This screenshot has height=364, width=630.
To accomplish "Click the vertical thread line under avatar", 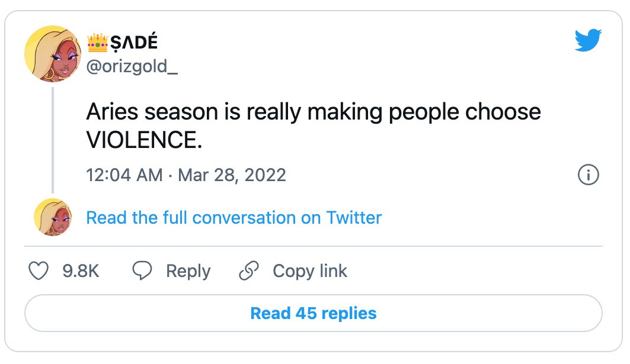I will tap(53, 140).
